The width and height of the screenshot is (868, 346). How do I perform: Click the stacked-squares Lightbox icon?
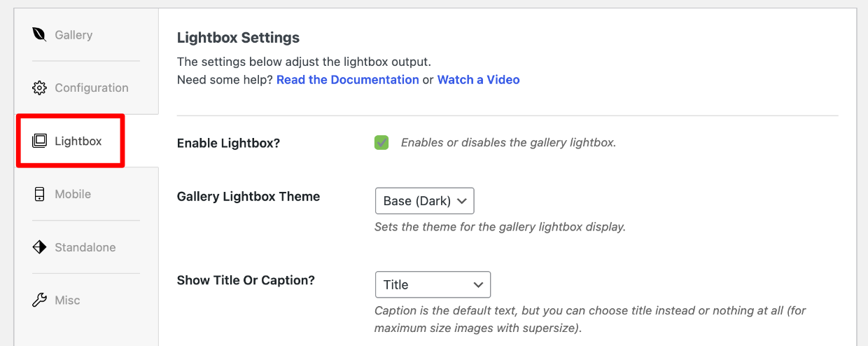pos(39,141)
